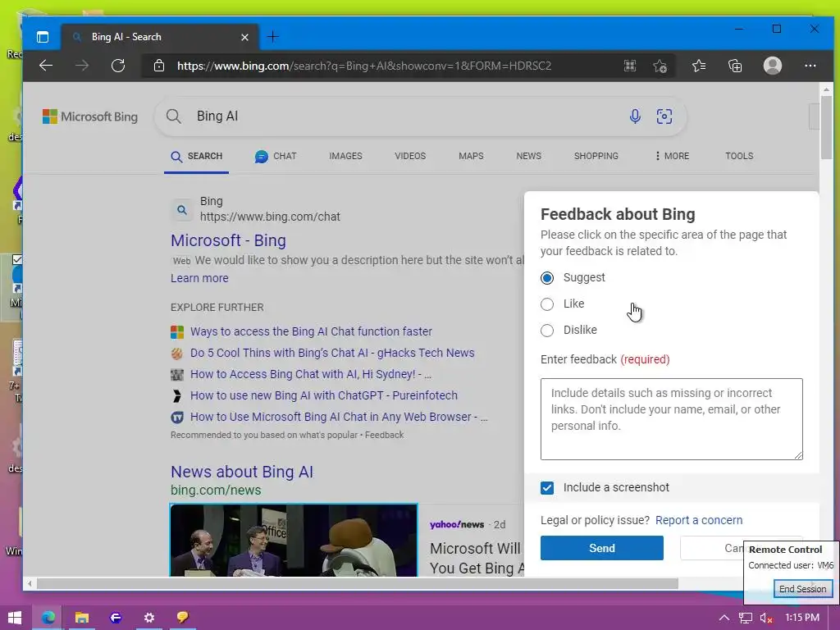The image size is (840, 630).
Task: Open Settings gear from taskbar
Action: [149, 618]
